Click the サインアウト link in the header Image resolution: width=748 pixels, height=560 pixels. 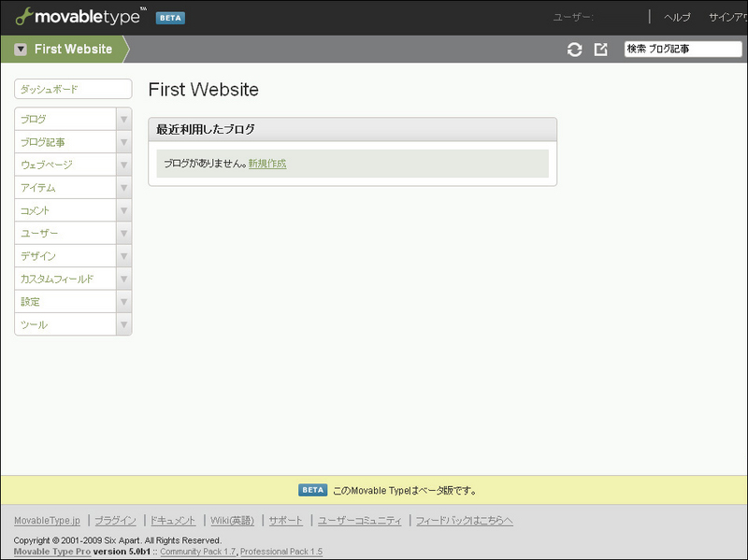click(728, 18)
